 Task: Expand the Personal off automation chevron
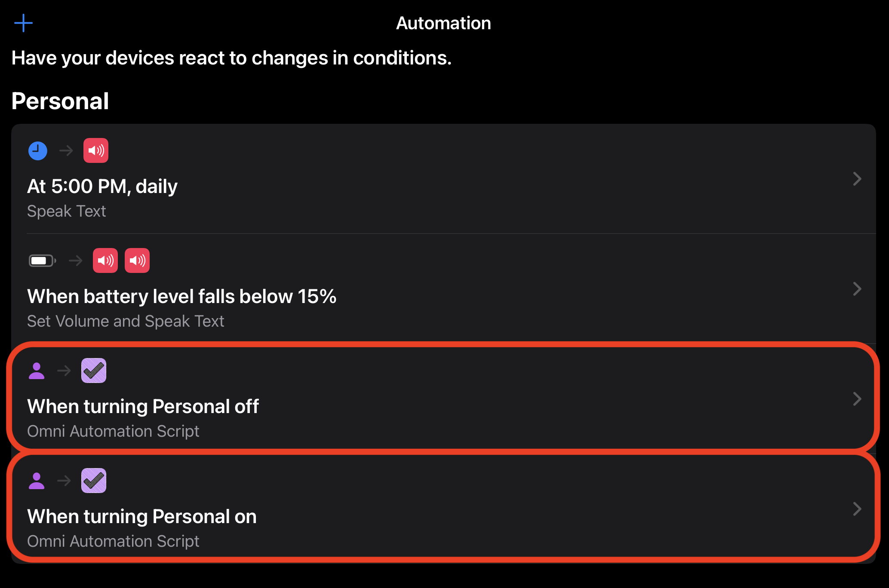(857, 399)
